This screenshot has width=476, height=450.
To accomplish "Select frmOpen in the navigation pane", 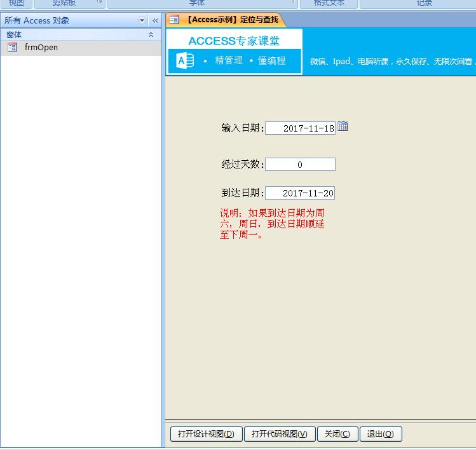I will coord(81,48).
